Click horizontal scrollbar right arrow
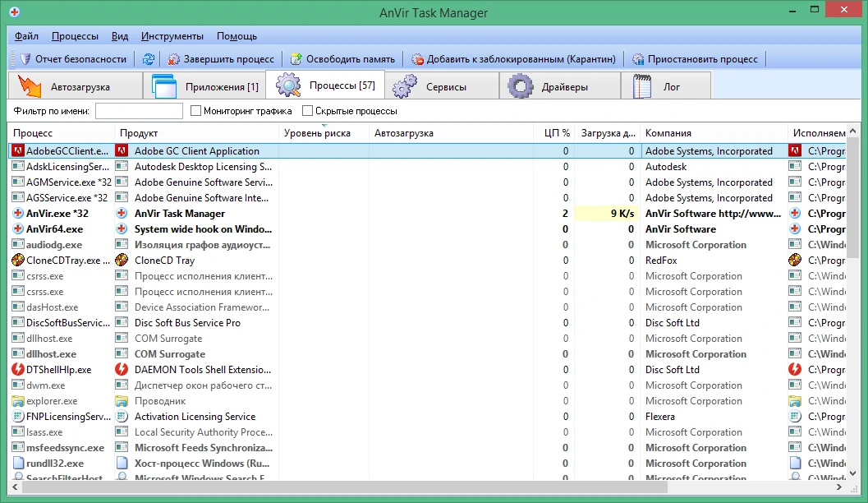This screenshot has width=868, height=503. pos(840,487)
